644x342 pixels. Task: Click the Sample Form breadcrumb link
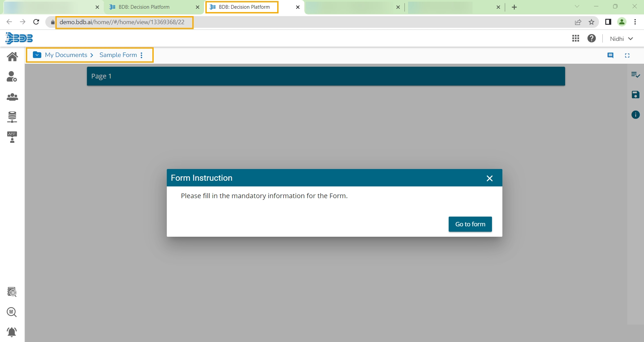tap(118, 55)
